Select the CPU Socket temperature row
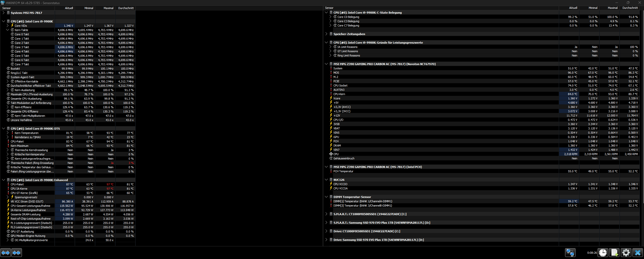644x259 pixels. (481, 85)
